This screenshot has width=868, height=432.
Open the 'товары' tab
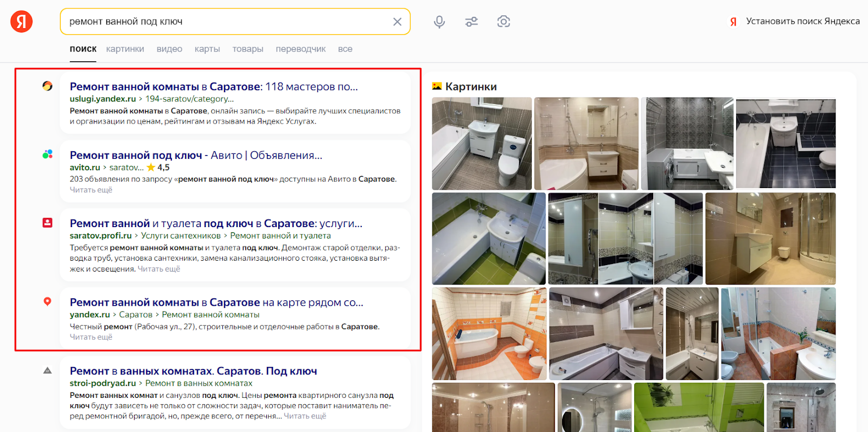click(248, 49)
